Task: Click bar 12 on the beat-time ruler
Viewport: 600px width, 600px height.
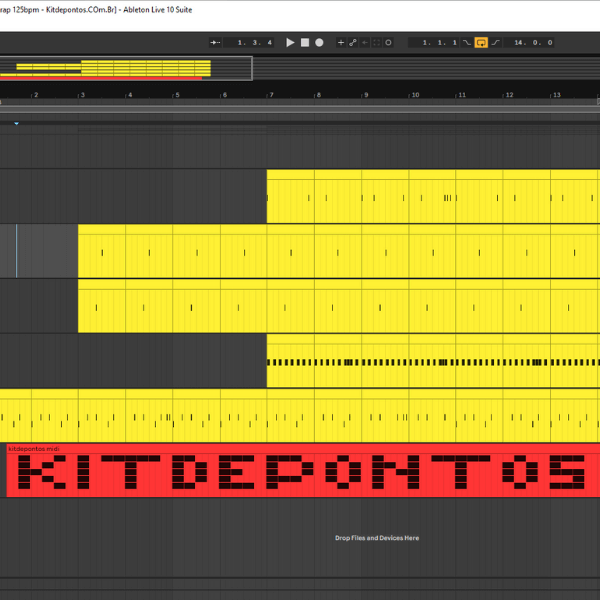Action: click(x=509, y=95)
